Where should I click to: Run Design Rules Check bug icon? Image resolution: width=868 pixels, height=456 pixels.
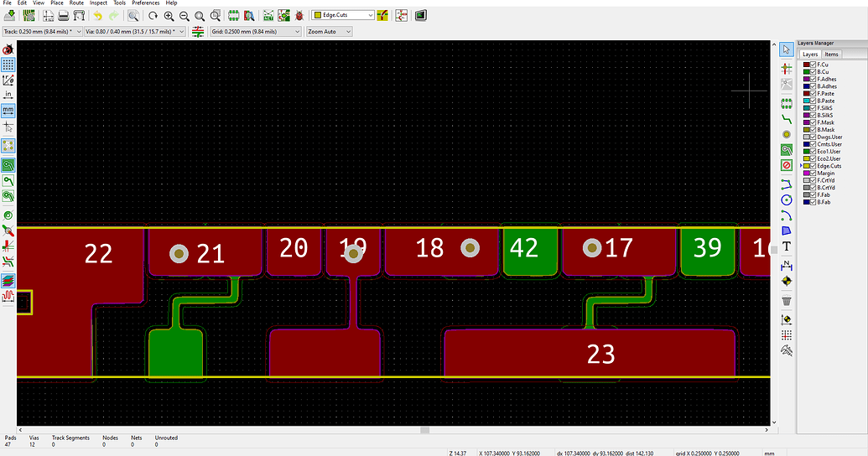pyautogui.click(x=299, y=15)
